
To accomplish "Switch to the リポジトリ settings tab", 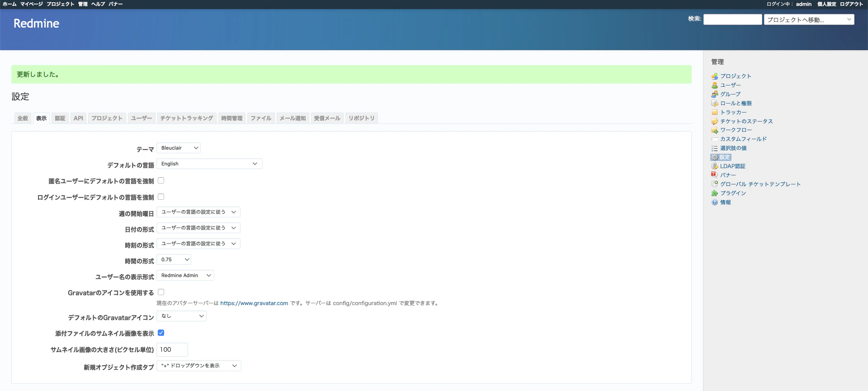I will pyautogui.click(x=362, y=118).
